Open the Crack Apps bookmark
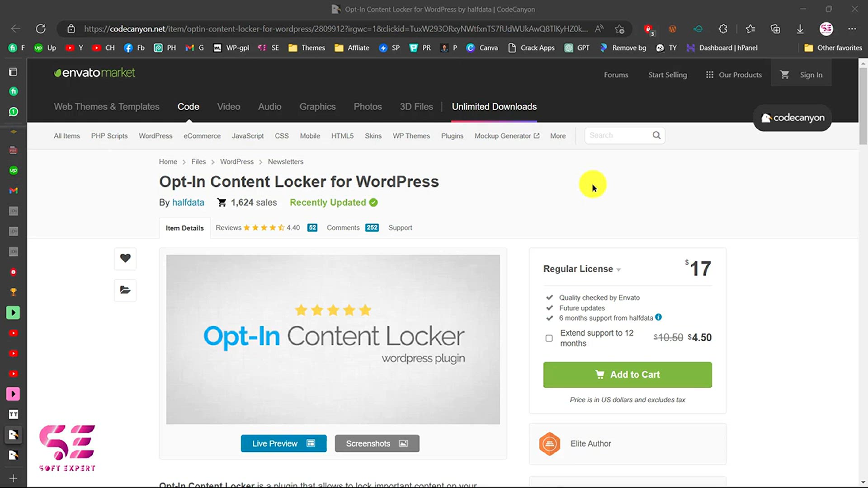The image size is (868, 488). coord(531,48)
